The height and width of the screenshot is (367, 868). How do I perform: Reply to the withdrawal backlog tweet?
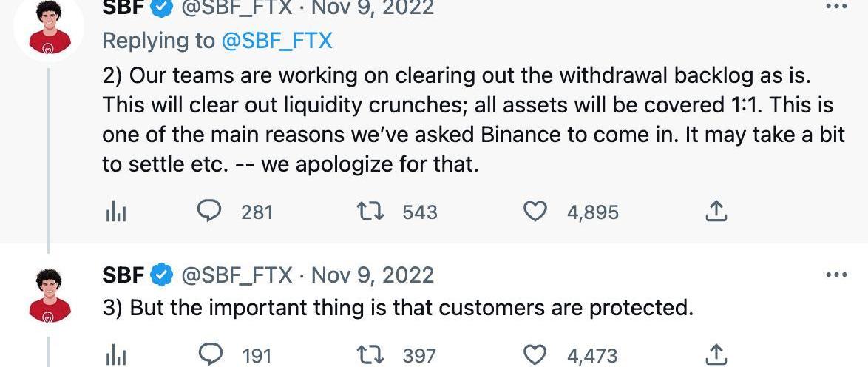(x=210, y=212)
